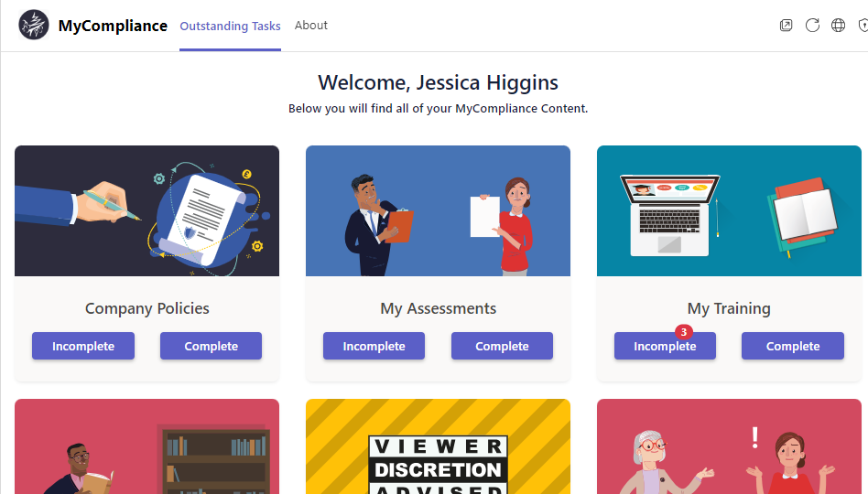868x494 pixels.
Task: View Incomplete items under My Assessments
Action: click(374, 346)
